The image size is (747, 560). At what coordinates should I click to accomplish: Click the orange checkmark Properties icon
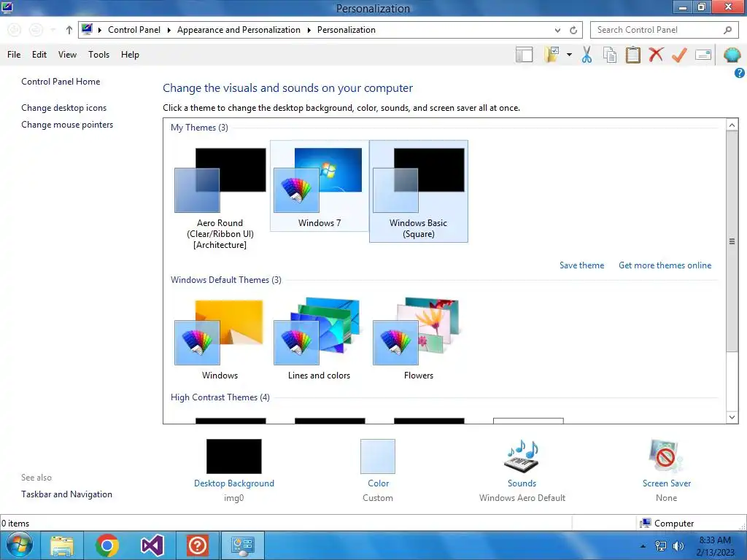point(679,55)
